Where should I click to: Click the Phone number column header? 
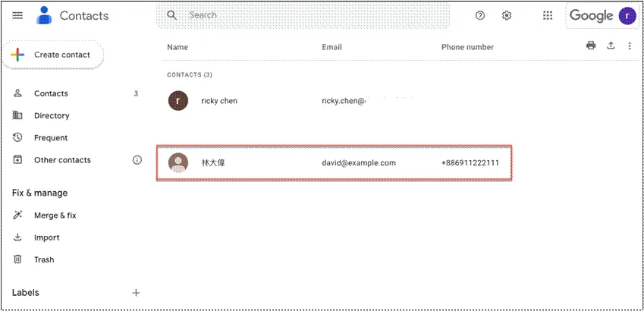tap(467, 47)
